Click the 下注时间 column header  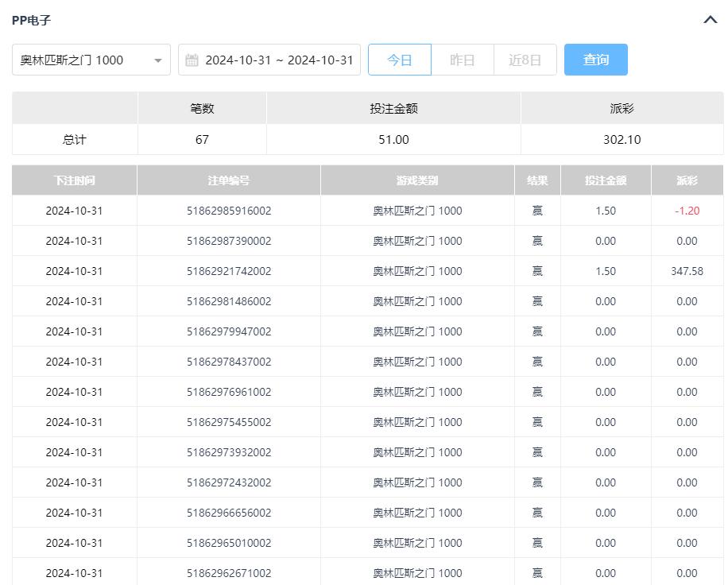pyautogui.click(x=74, y=180)
